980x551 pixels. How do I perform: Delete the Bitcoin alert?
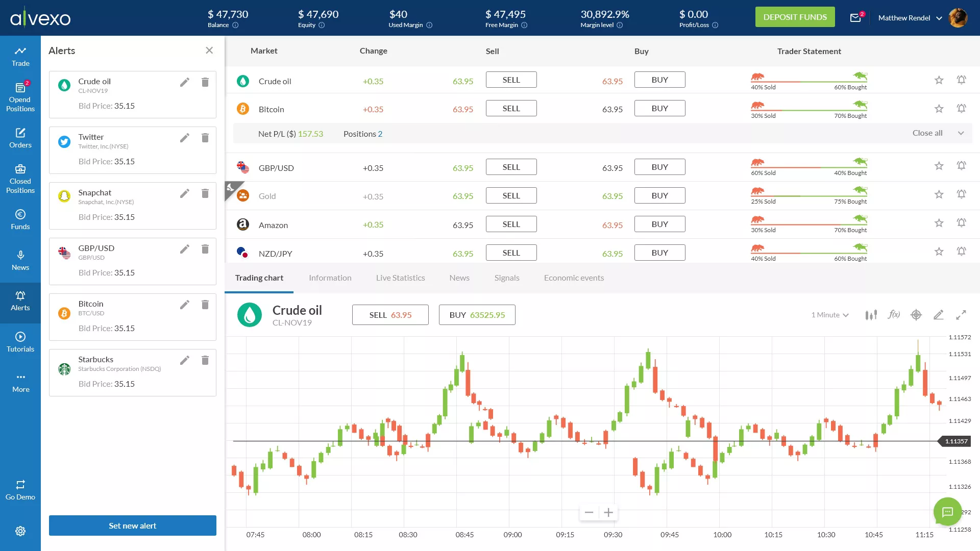(205, 305)
